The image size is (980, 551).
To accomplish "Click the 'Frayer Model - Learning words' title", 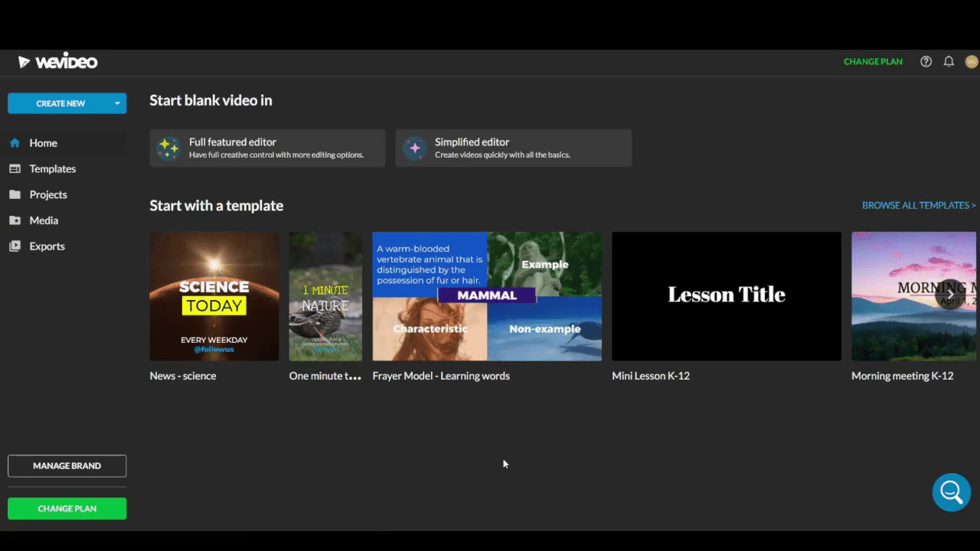I will tap(441, 376).
